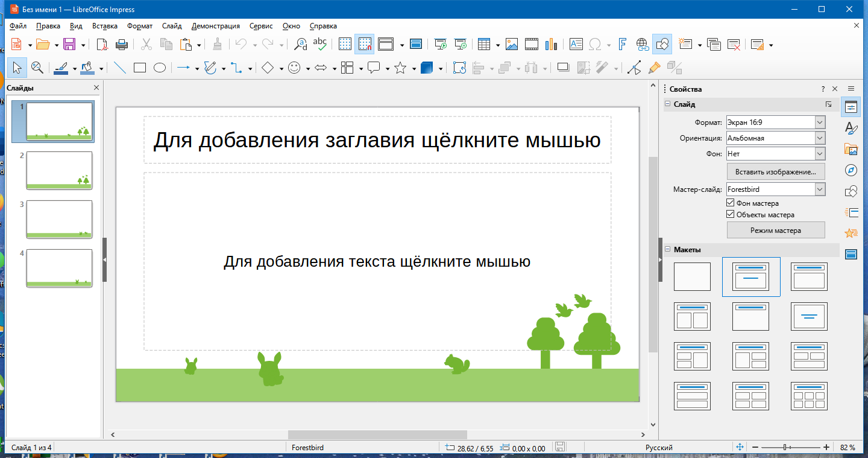
Task: Click the Save document icon
Action: pos(69,44)
